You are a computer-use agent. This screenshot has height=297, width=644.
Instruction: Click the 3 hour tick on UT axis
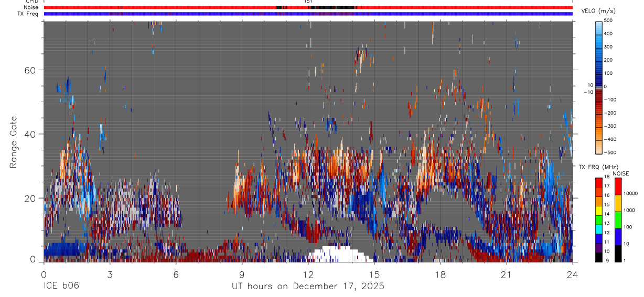point(110,274)
